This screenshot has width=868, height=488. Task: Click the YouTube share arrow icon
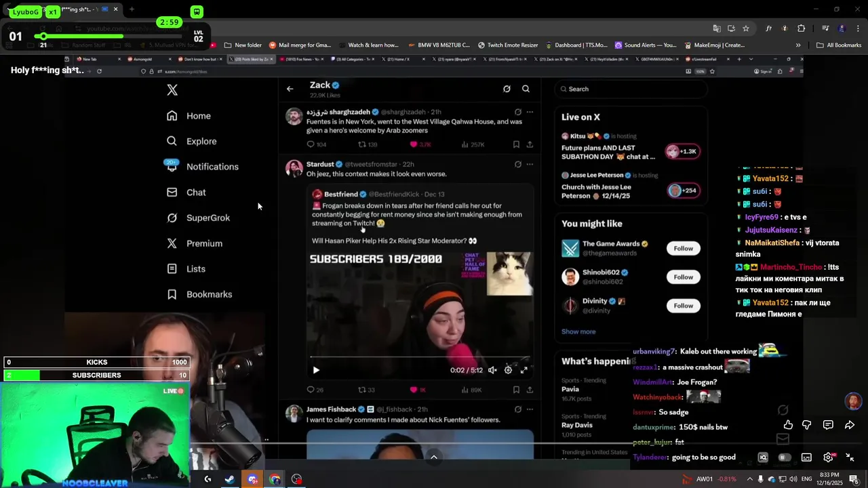coord(850,425)
